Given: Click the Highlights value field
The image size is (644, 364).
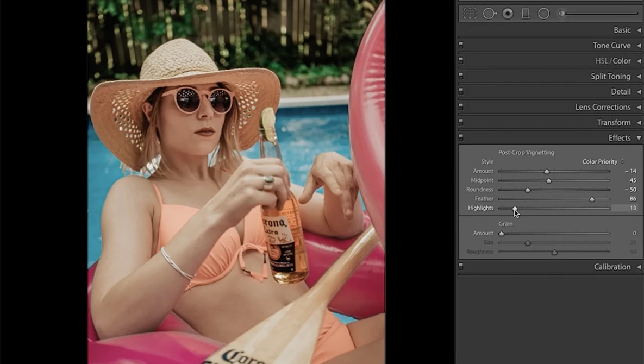Looking at the screenshot, I should [624, 208].
